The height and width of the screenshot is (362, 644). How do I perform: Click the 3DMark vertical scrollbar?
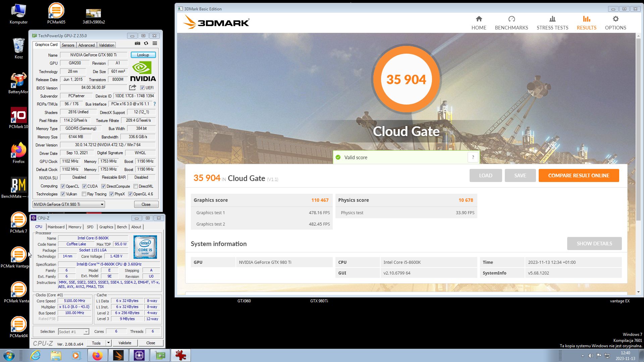(x=638, y=130)
